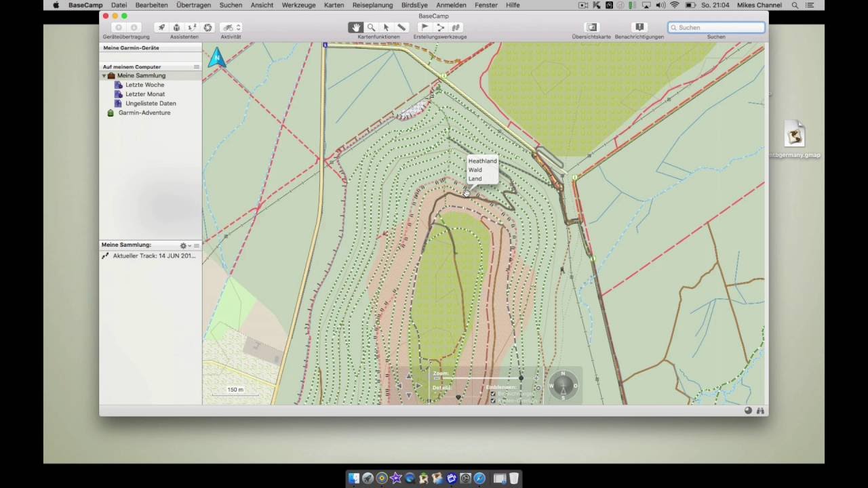Open the activity profile selector
868x488 pixels.
[x=231, y=27]
